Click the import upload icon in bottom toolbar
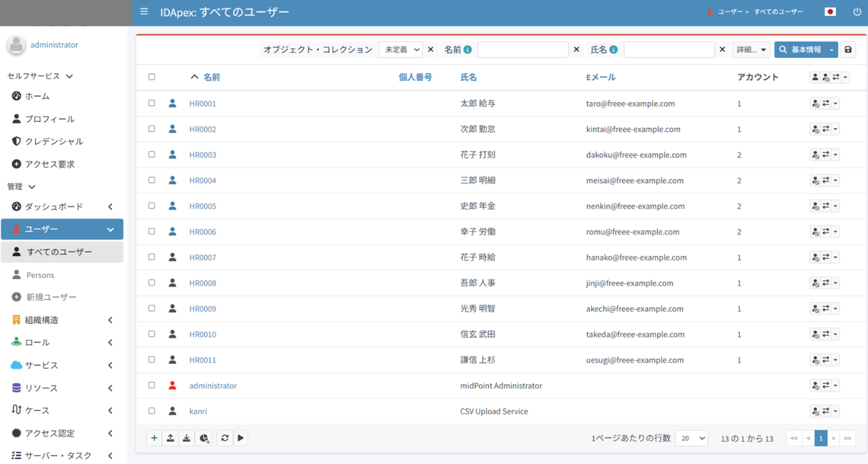The height and width of the screenshot is (464, 868). [171, 438]
